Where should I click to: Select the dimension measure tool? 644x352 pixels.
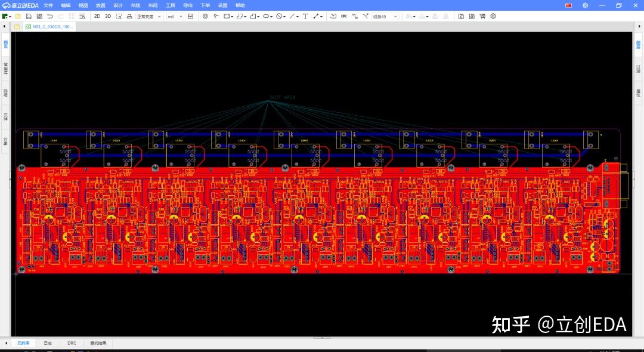316,17
